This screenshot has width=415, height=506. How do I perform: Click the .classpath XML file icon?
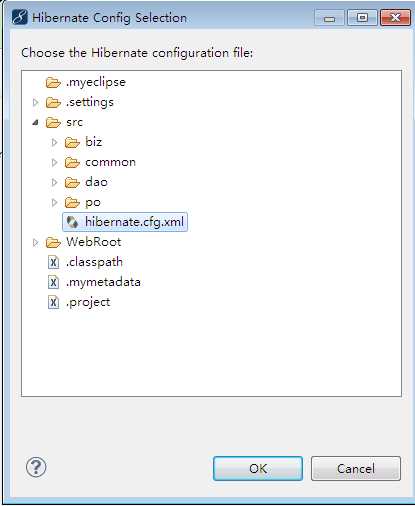click(x=53, y=262)
